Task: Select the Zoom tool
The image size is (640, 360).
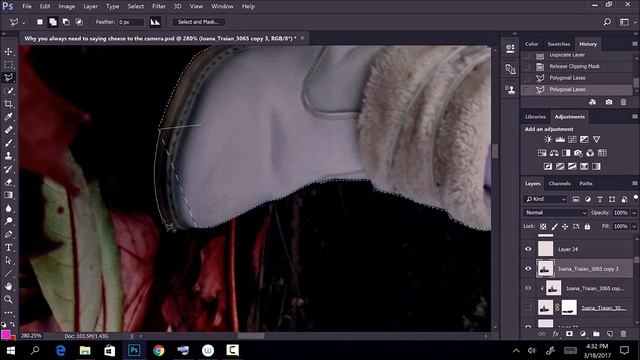Action: coord(8,299)
